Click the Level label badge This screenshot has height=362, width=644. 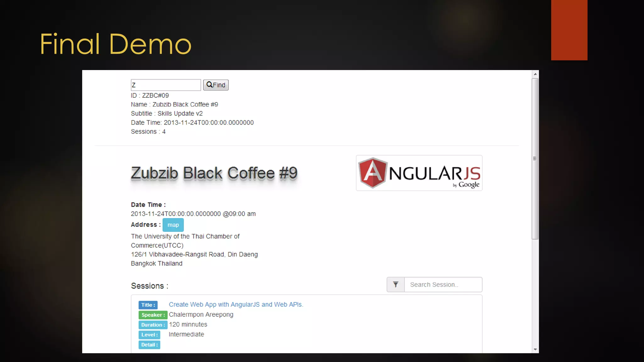149,335
